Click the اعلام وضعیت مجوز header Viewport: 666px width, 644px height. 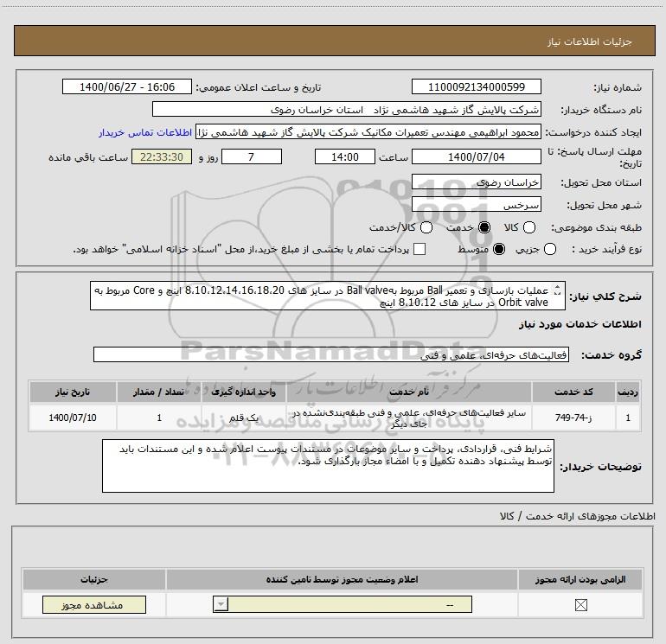click(x=342, y=579)
